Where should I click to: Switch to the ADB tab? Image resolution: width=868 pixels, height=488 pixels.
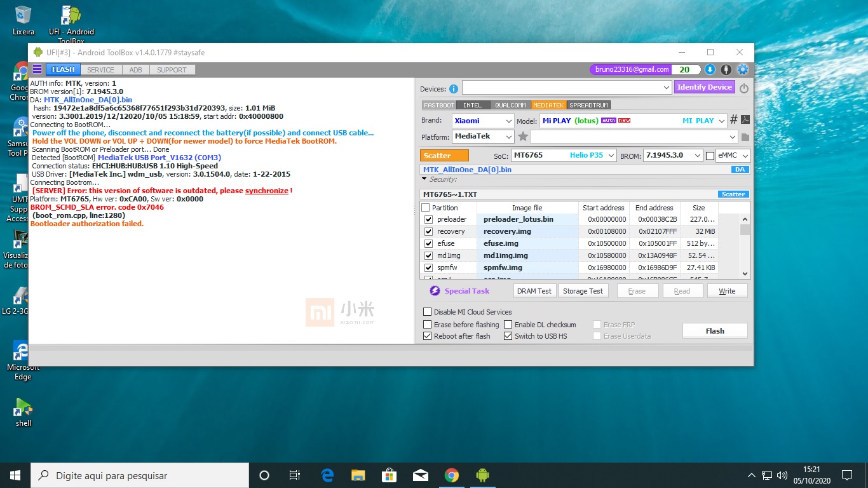coord(135,70)
